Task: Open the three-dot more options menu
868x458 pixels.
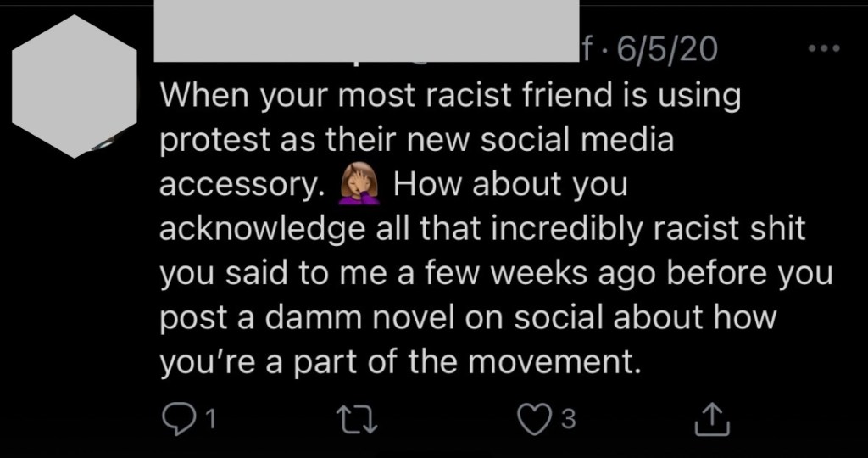Action: pos(823,47)
